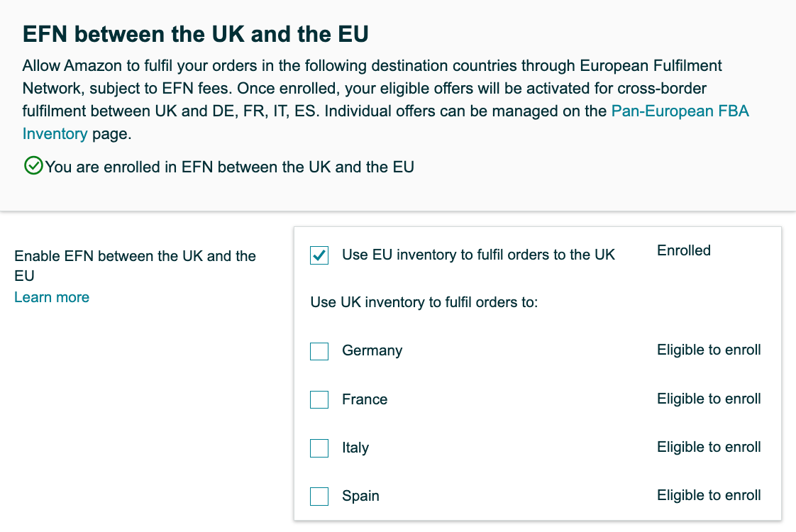Click the green enrolled checkmark icon

[x=33, y=165]
